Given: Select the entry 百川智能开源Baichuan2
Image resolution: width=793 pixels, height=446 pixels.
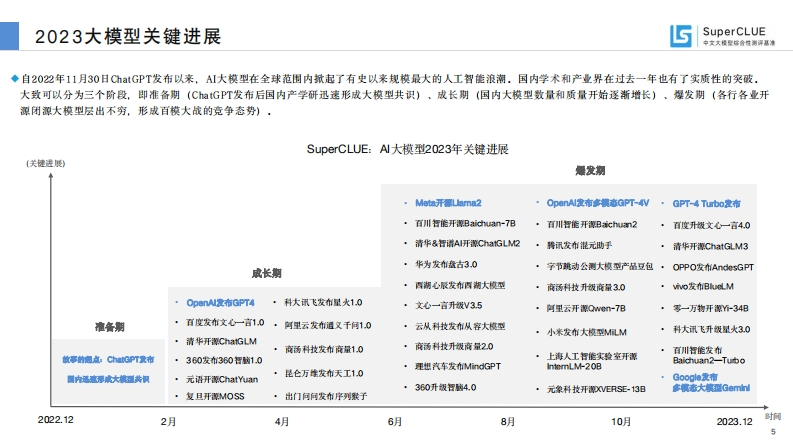Looking at the screenshot, I should click(592, 224).
